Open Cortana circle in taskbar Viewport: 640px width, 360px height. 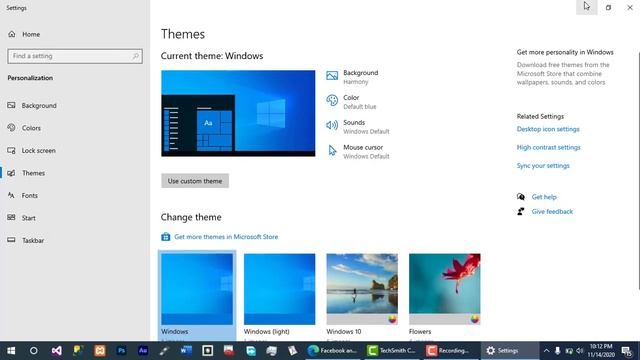(33, 351)
